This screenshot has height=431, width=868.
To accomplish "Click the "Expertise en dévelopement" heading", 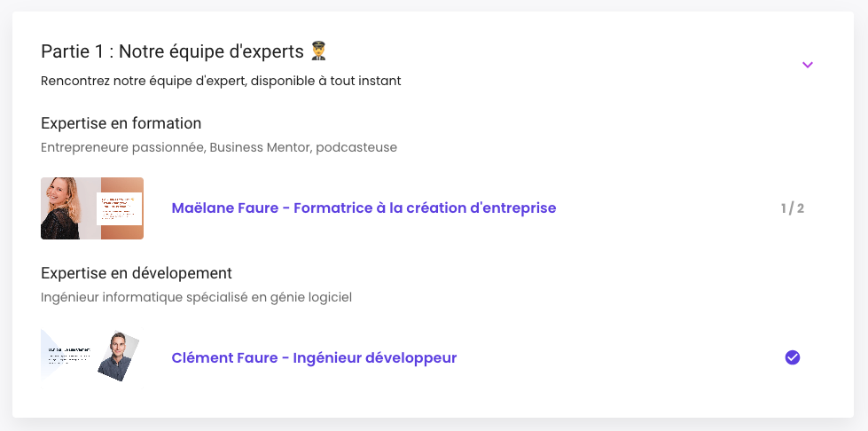I will 137,273.
